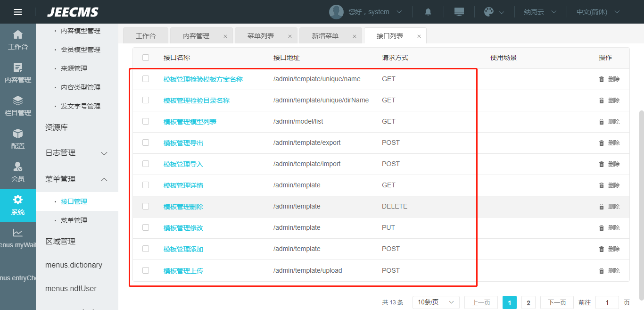Delete row 模板管理删除
The height and width of the screenshot is (310, 644).
[x=609, y=207]
